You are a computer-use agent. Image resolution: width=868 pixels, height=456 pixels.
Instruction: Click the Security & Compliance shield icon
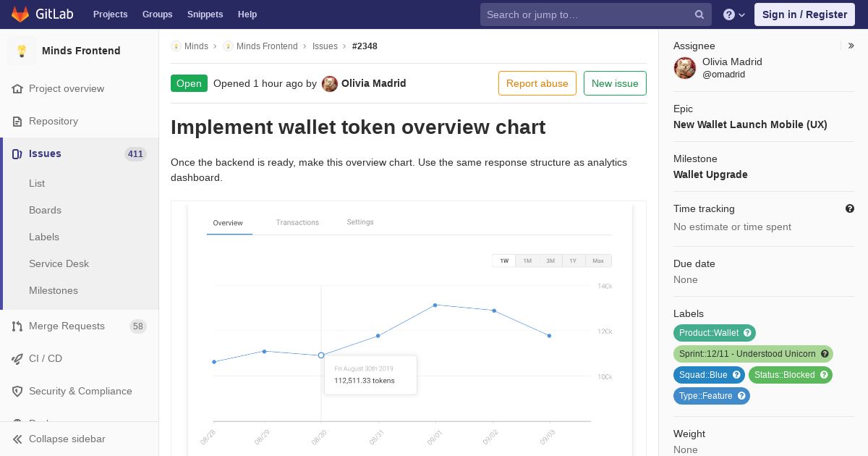(x=17, y=392)
